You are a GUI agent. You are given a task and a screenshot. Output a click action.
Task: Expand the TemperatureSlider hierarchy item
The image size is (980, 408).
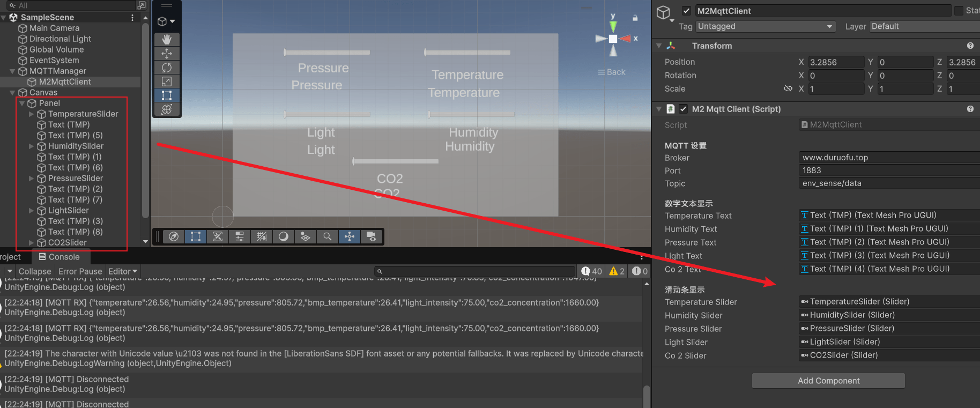coord(31,114)
